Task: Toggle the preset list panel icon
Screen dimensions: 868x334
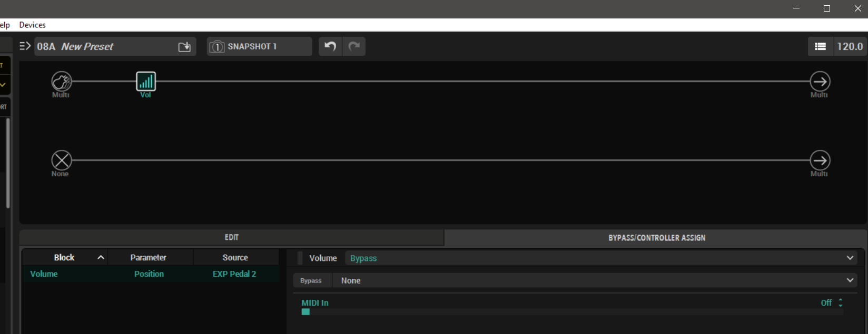Action: coord(25,46)
